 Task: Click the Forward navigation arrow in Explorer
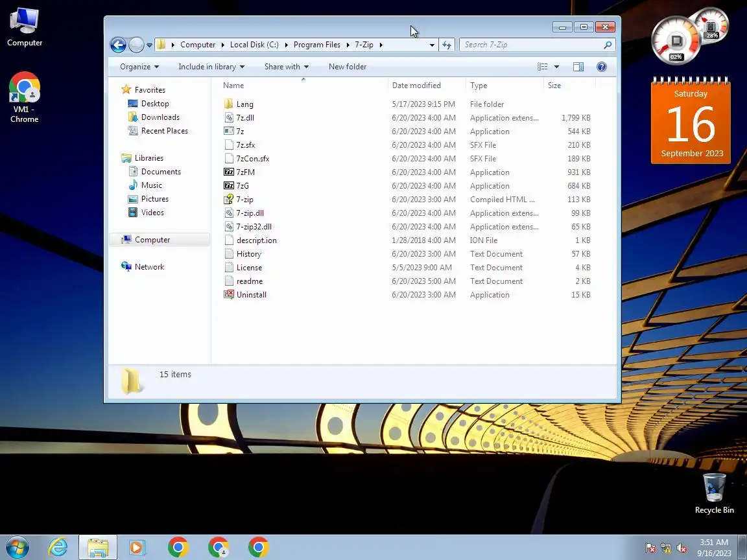[136, 45]
